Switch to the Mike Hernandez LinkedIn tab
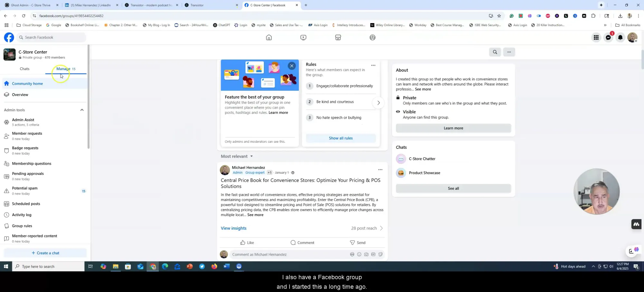The width and height of the screenshot is (644, 292). click(91, 5)
